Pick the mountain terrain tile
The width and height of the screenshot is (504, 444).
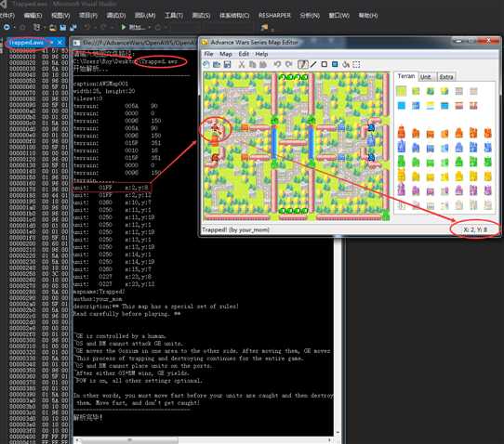click(x=444, y=91)
